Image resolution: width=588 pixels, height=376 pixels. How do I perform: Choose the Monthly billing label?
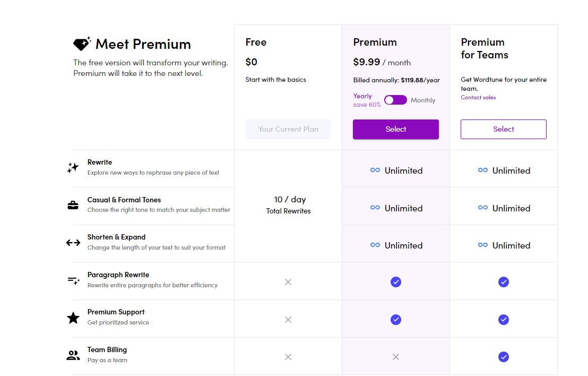coord(423,100)
